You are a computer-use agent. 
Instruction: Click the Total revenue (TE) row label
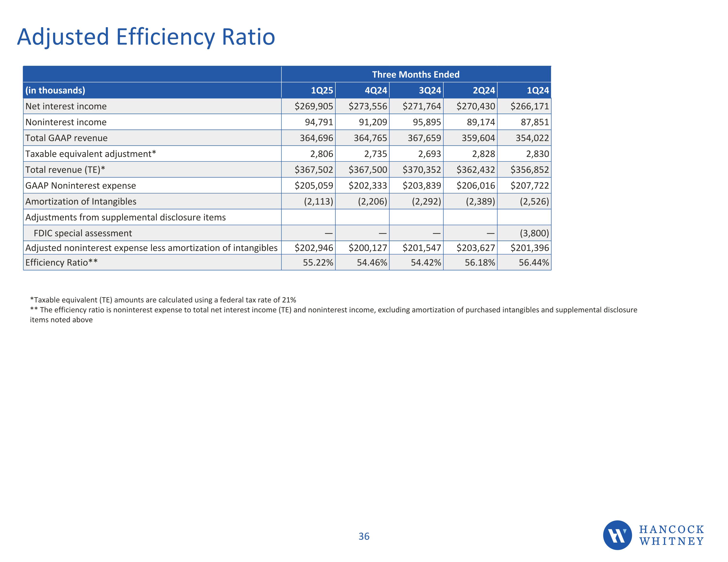click(x=65, y=170)
